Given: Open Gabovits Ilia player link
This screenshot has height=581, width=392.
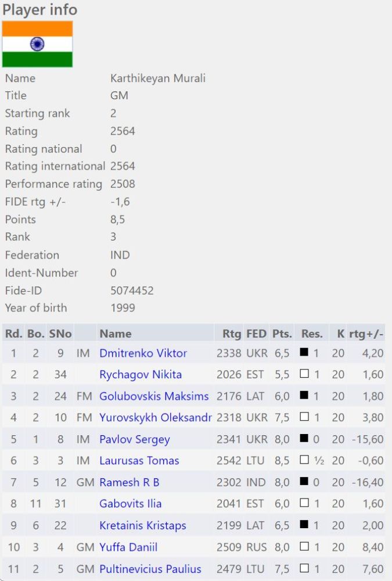Looking at the screenshot, I should [131, 504].
